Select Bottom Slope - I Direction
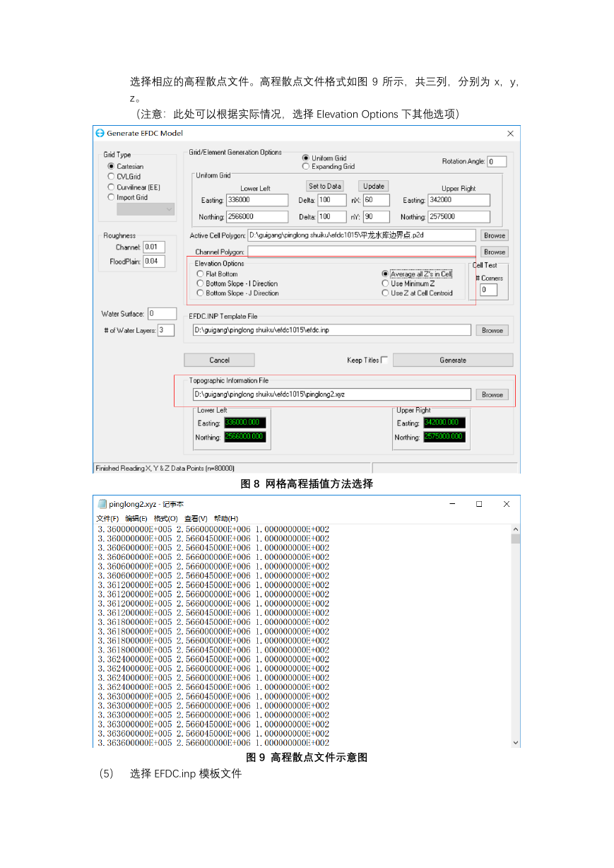 [x=201, y=283]
